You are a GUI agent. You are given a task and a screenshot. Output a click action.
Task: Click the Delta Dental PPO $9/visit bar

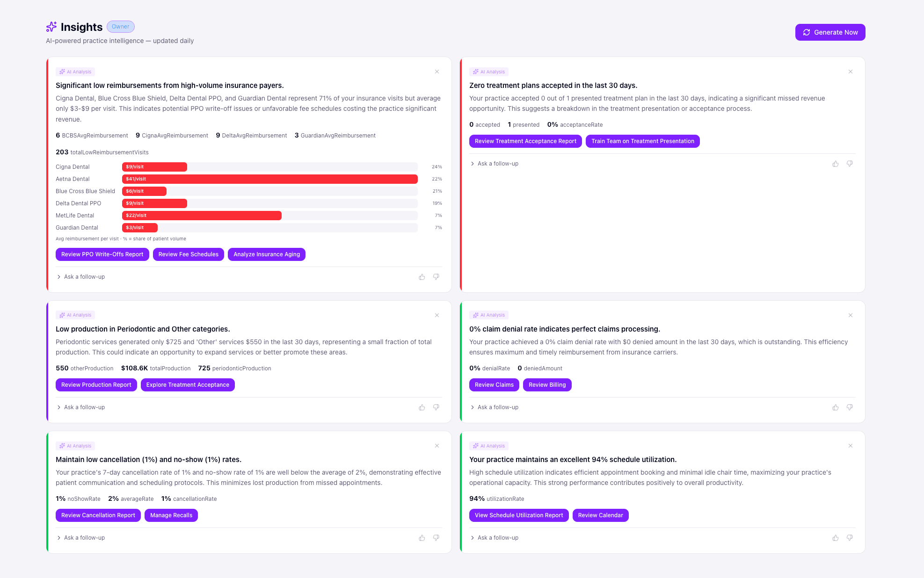pos(154,203)
